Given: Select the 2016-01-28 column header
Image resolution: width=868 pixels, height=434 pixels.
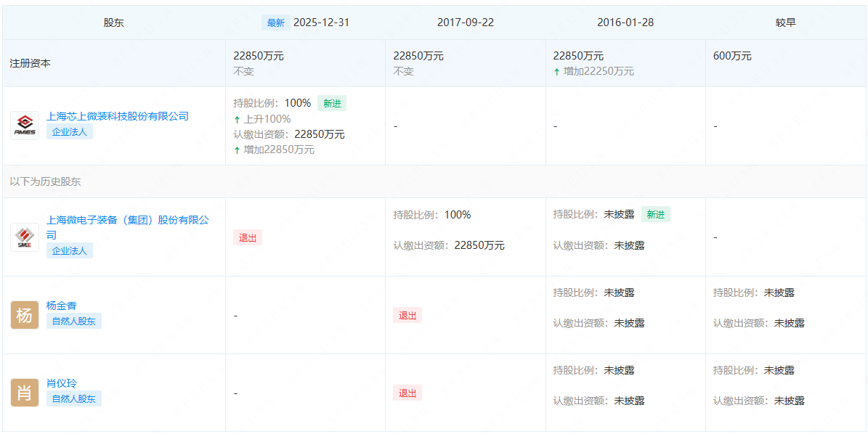Looking at the screenshot, I should [625, 22].
